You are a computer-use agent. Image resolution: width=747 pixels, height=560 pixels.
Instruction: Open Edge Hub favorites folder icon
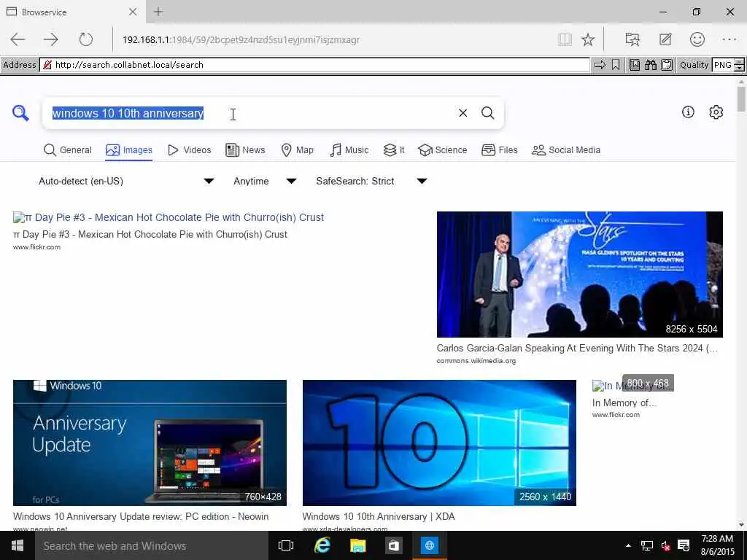point(632,39)
